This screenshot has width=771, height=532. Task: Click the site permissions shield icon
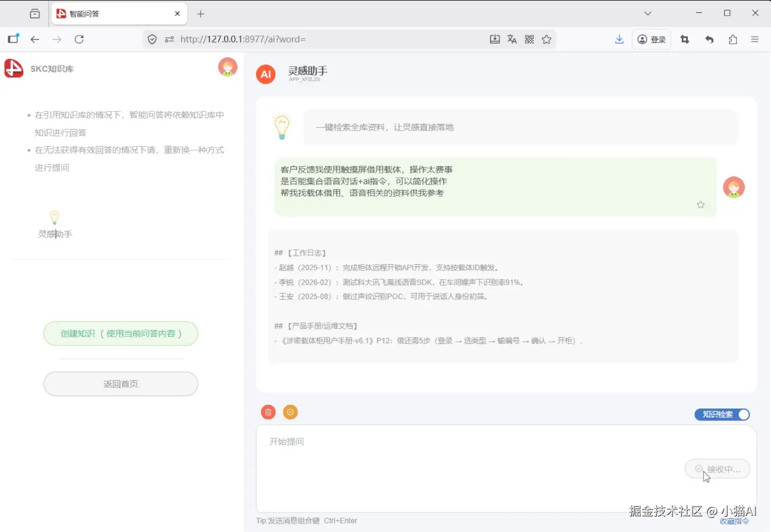(x=152, y=39)
